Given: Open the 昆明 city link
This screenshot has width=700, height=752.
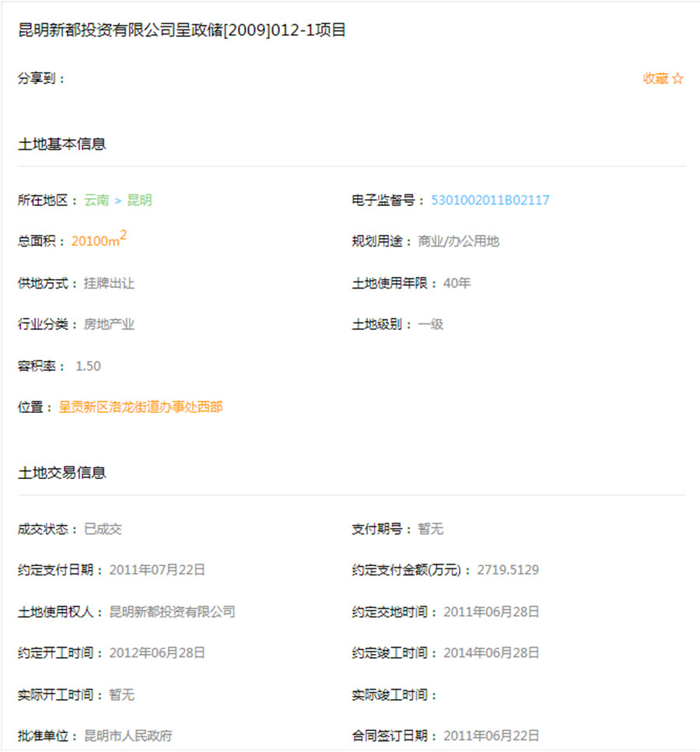Looking at the screenshot, I should (x=141, y=200).
